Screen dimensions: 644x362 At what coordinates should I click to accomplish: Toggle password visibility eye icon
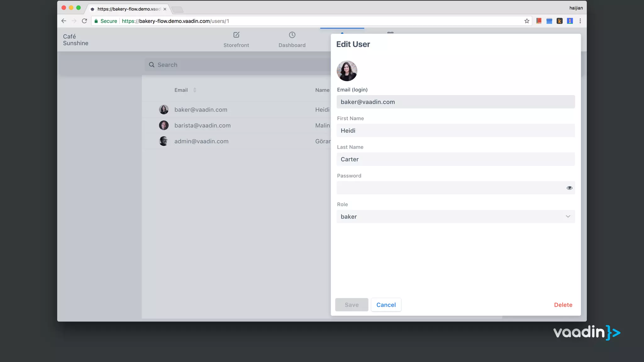tap(569, 188)
